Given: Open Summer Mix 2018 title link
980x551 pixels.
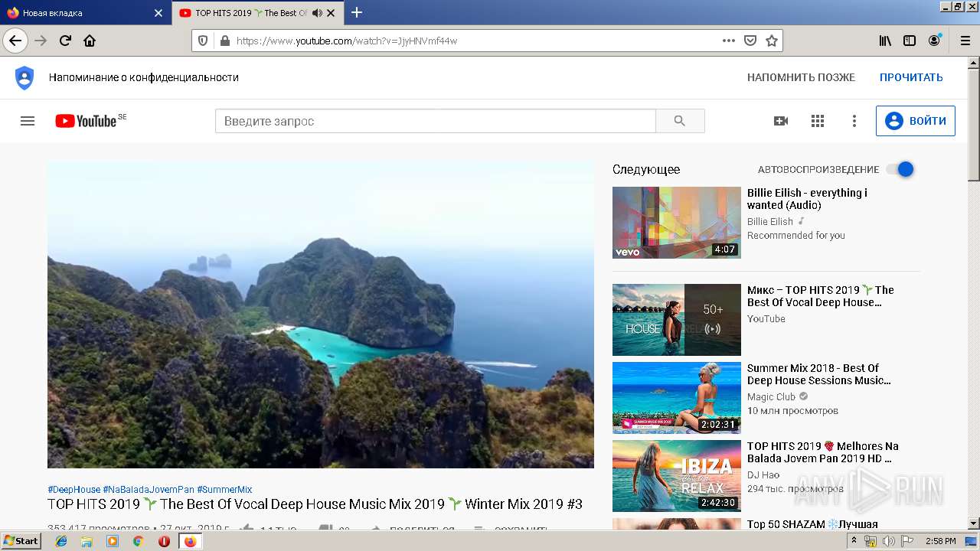Looking at the screenshot, I should 819,374.
